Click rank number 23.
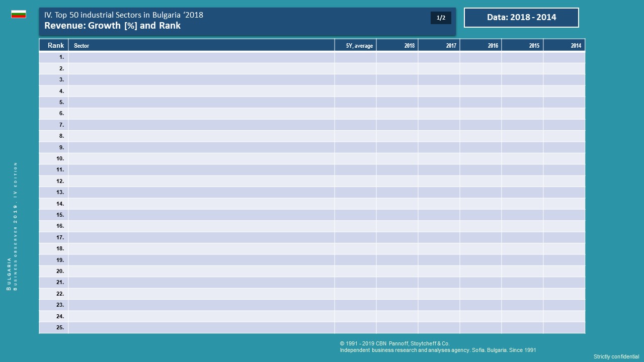This screenshot has height=362, width=644. (60, 305)
